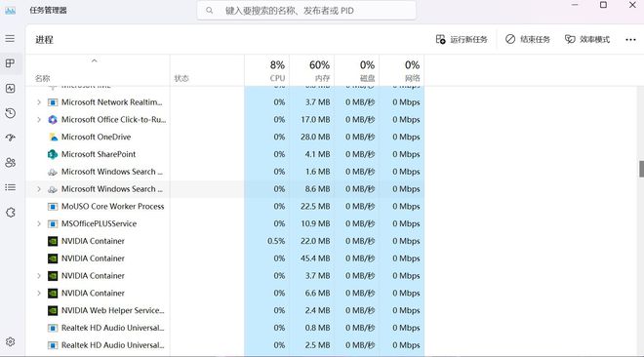Screen dimensions: 644x357
Task: Expand the MSOfficePLUSService process group
Action: tap(39, 223)
